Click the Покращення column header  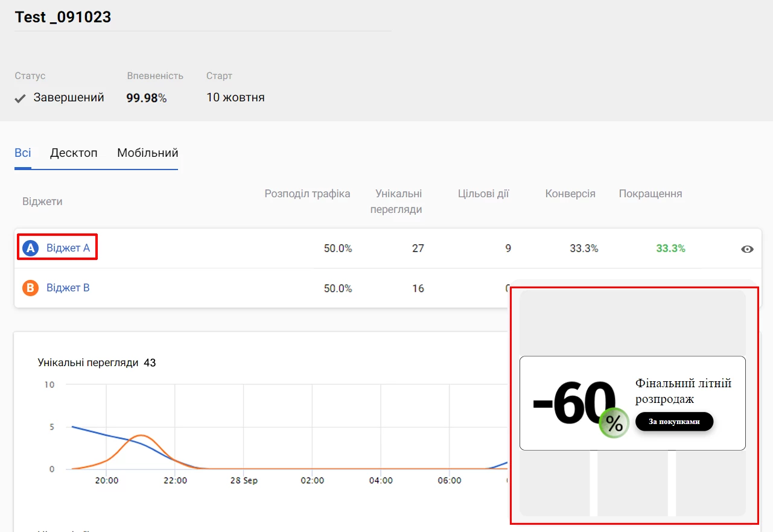click(x=651, y=194)
